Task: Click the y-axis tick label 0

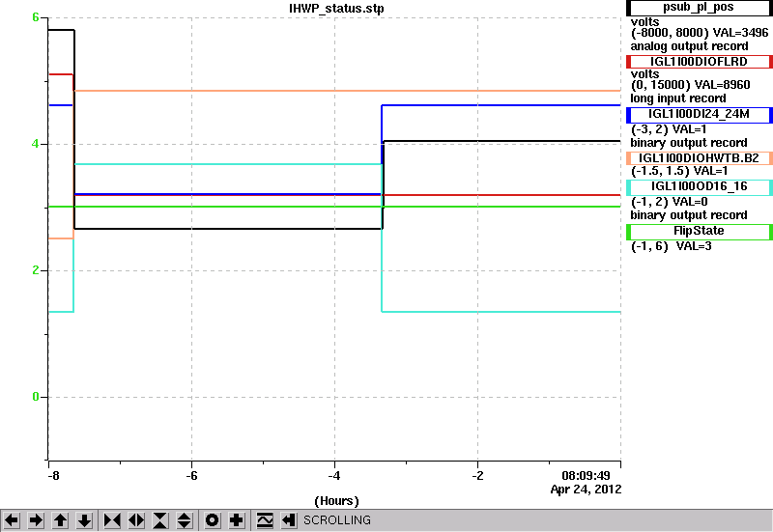Action: point(36,397)
